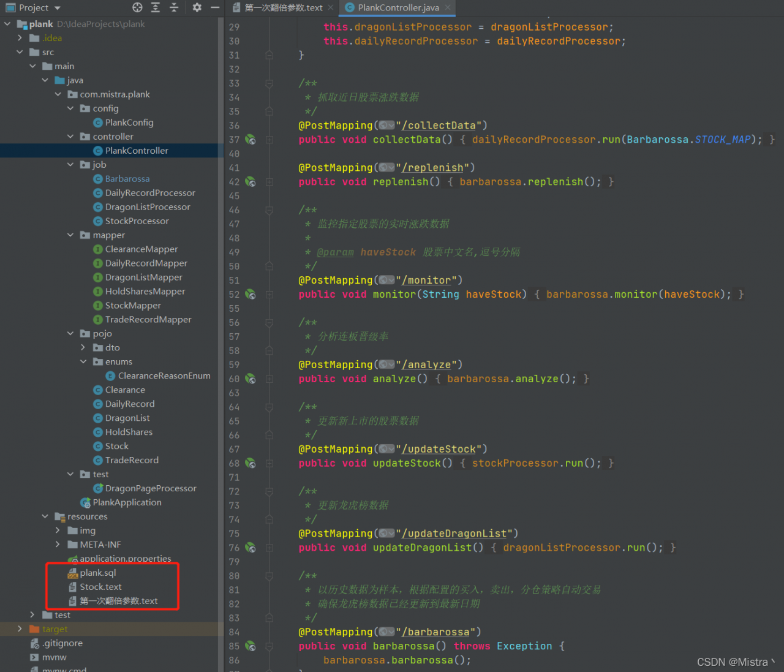Click the endpoint gutter icon on line 85
Viewport: 784px width, 672px height.
(251, 646)
